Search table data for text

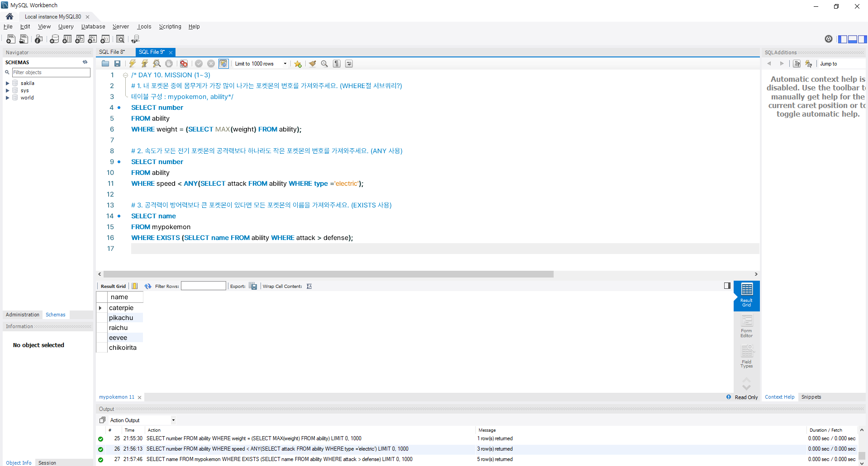click(120, 39)
